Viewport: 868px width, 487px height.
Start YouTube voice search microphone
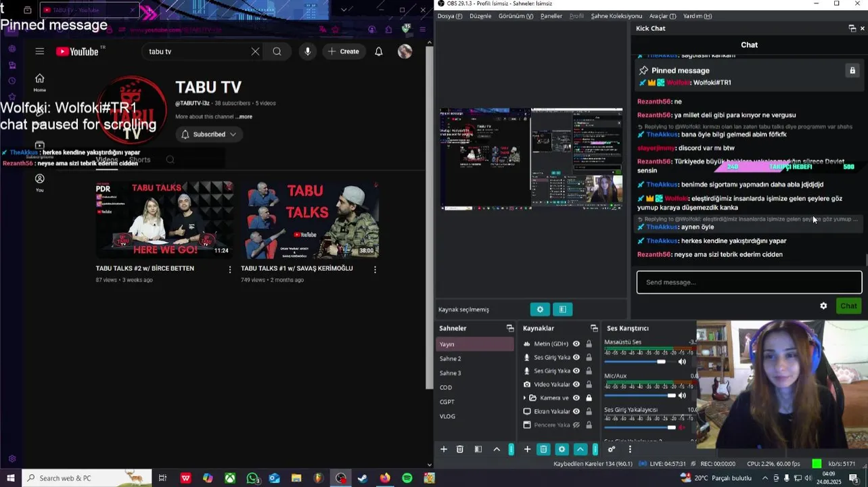[x=308, y=51]
